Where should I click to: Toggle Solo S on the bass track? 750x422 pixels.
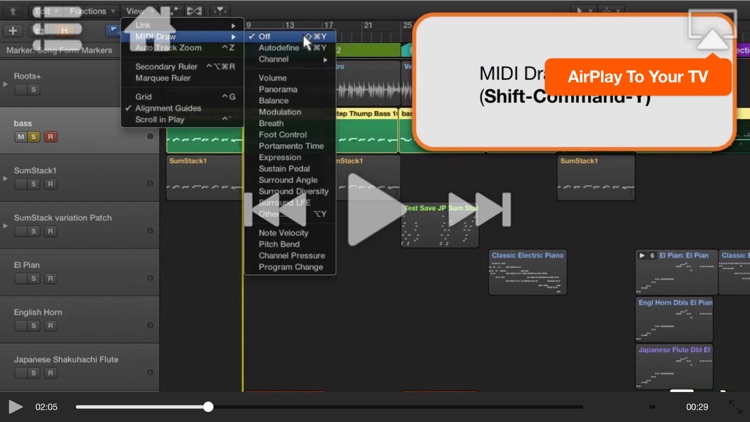click(x=33, y=137)
